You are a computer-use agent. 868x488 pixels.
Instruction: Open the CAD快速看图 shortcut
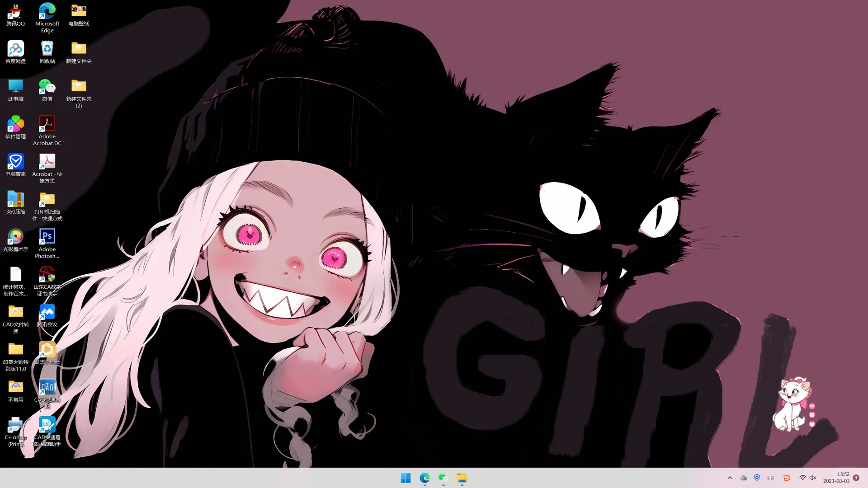(47, 393)
